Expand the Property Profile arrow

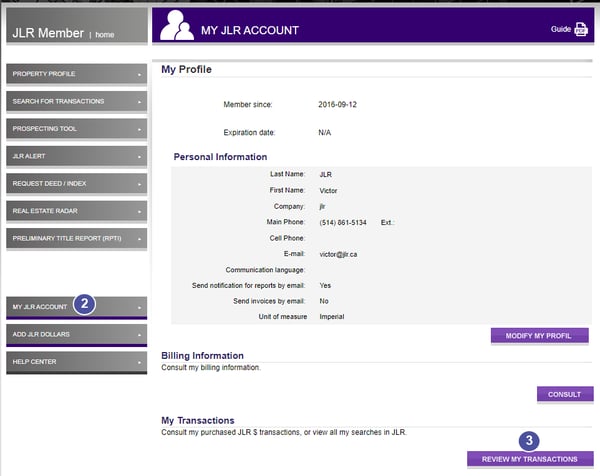(139, 75)
